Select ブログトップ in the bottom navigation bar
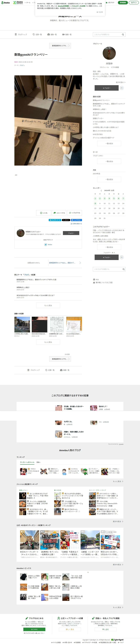The height and width of the screenshot is (644, 140). click(x=33, y=370)
